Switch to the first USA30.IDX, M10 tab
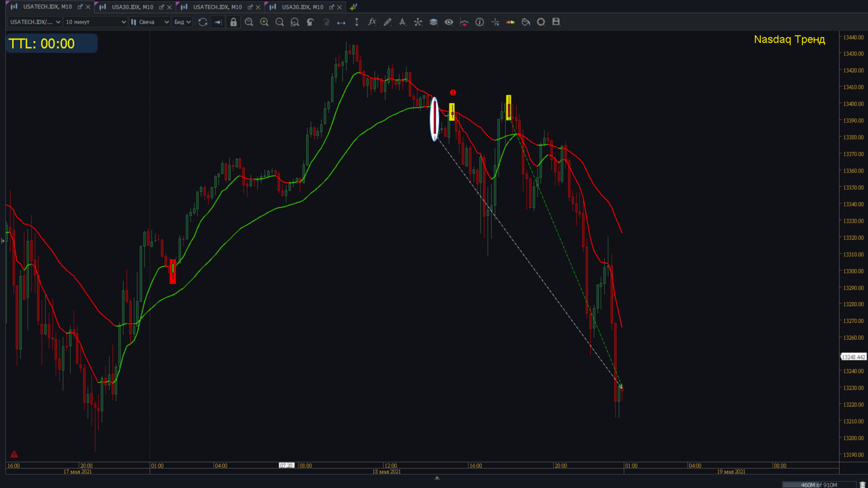Viewport: 868px width, 488px height. point(133,7)
